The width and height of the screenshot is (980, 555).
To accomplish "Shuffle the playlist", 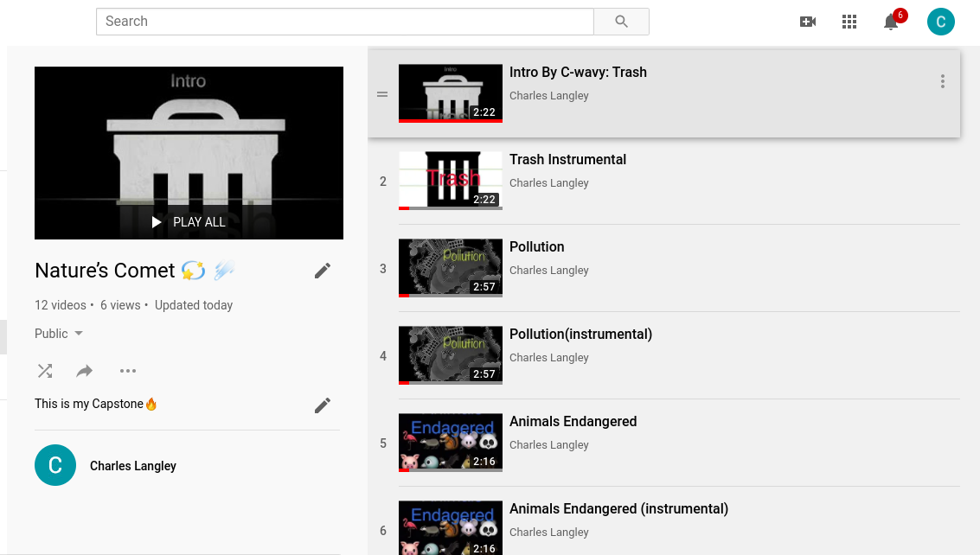I will coord(45,371).
